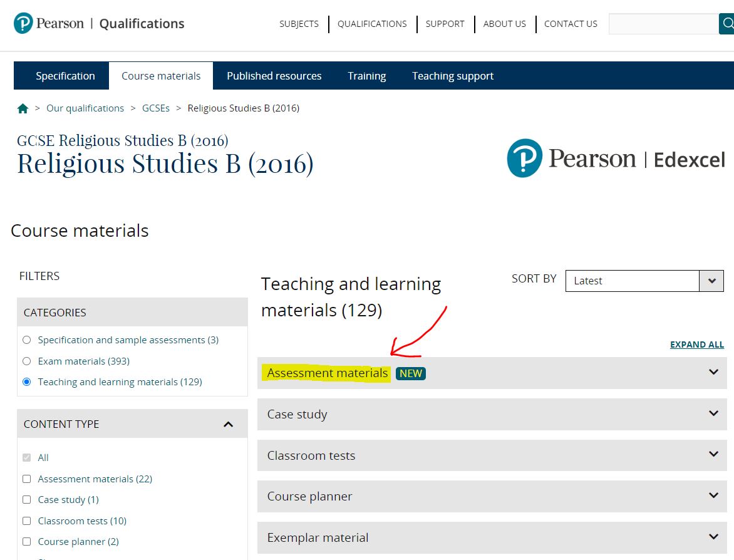Screen dimensions: 734x560
Task: Check the Assessment materials (22) checkbox
Action: 26,479
